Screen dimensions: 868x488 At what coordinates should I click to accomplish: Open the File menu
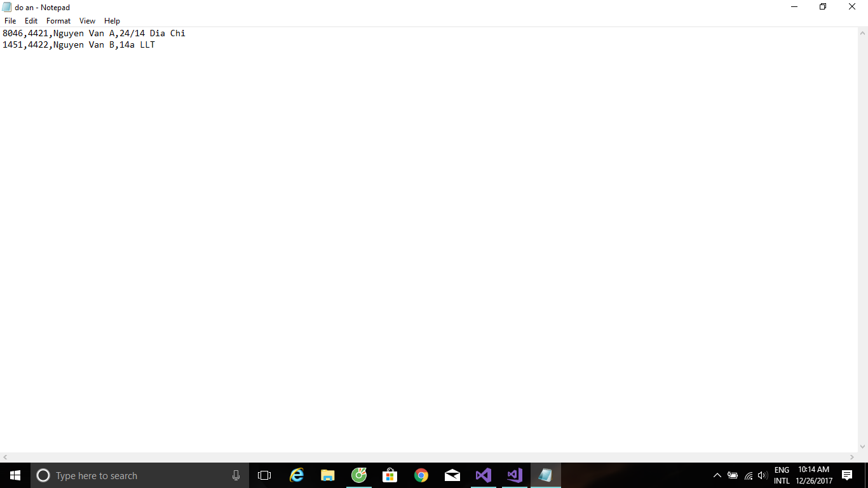point(10,21)
